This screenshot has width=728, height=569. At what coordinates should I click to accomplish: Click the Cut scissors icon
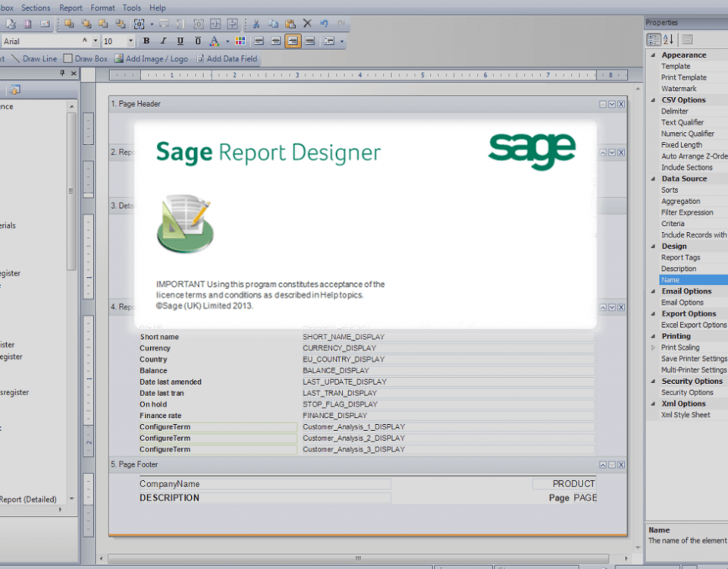tap(256, 24)
